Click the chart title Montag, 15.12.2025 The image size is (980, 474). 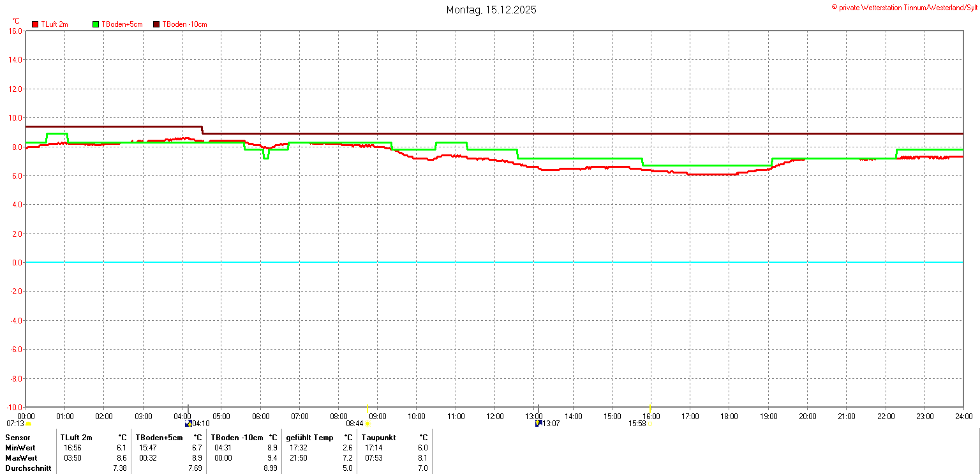pos(491,10)
